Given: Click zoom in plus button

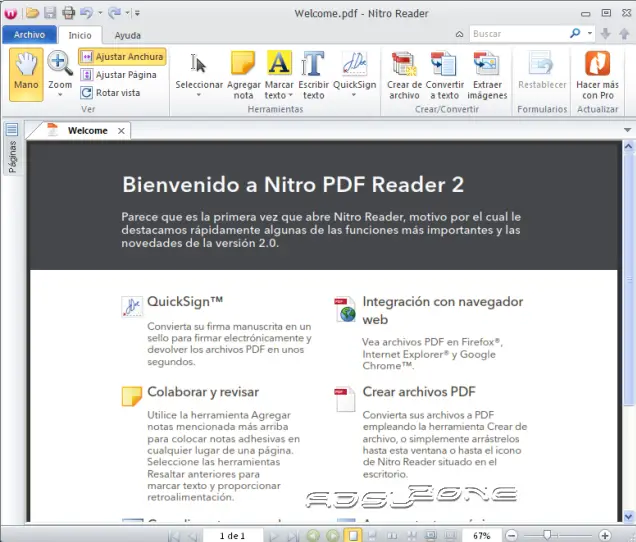Looking at the screenshot, I should [604, 536].
